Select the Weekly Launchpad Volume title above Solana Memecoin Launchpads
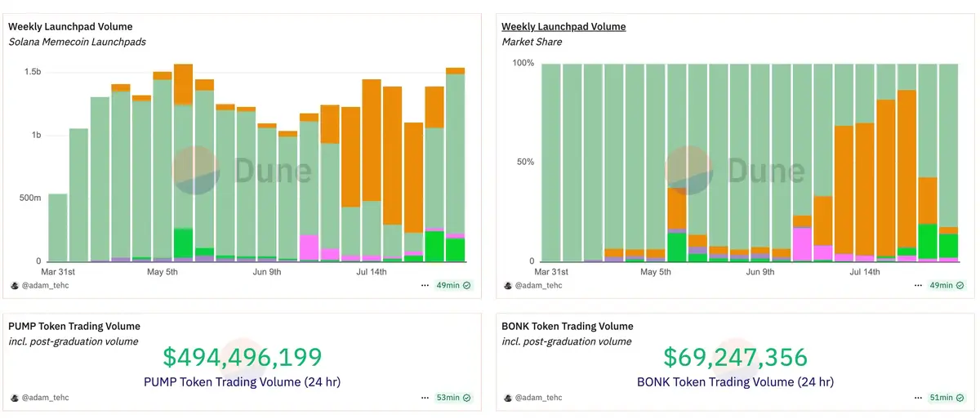 point(70,27)
